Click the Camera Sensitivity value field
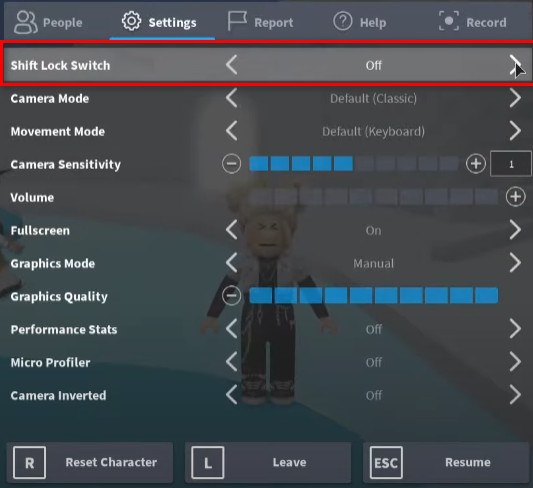Viewport: 533px width, 488px height. (511, 164)
